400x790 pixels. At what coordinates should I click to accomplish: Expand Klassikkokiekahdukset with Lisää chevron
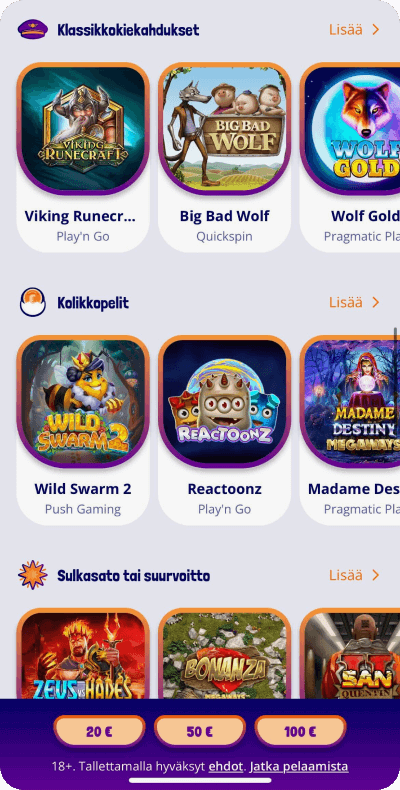(x=354, y=30)
